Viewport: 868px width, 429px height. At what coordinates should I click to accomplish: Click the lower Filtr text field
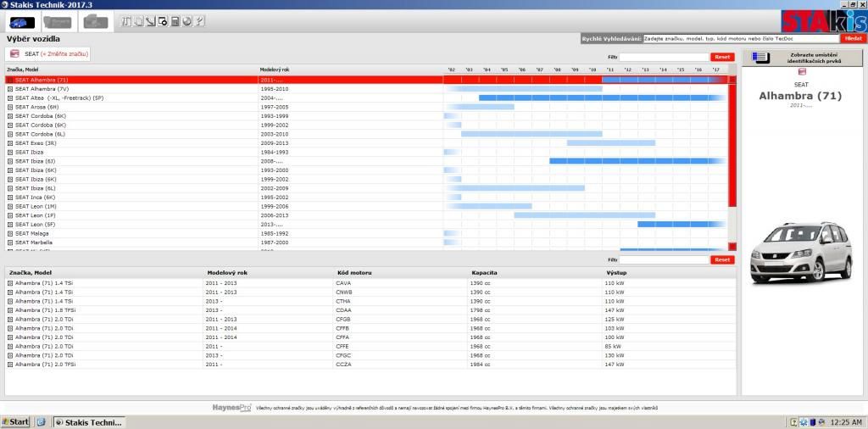(664, 260)
